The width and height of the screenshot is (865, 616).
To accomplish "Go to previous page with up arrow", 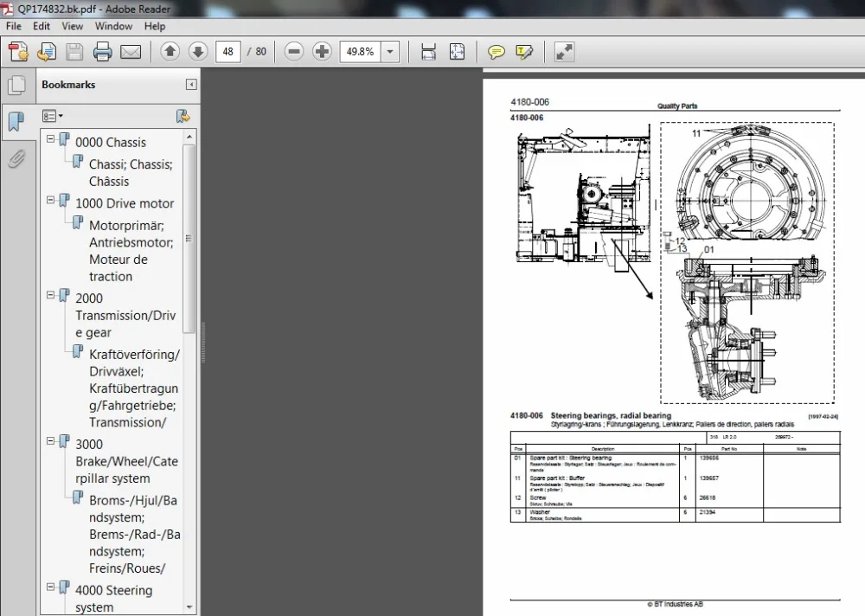I will click(170, 52).
